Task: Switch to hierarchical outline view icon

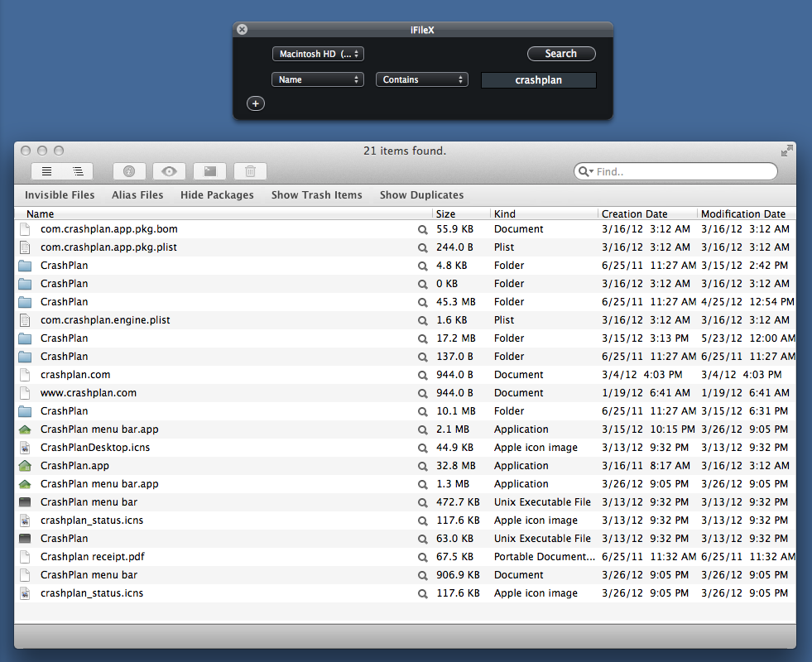Action: coord(78,171)
